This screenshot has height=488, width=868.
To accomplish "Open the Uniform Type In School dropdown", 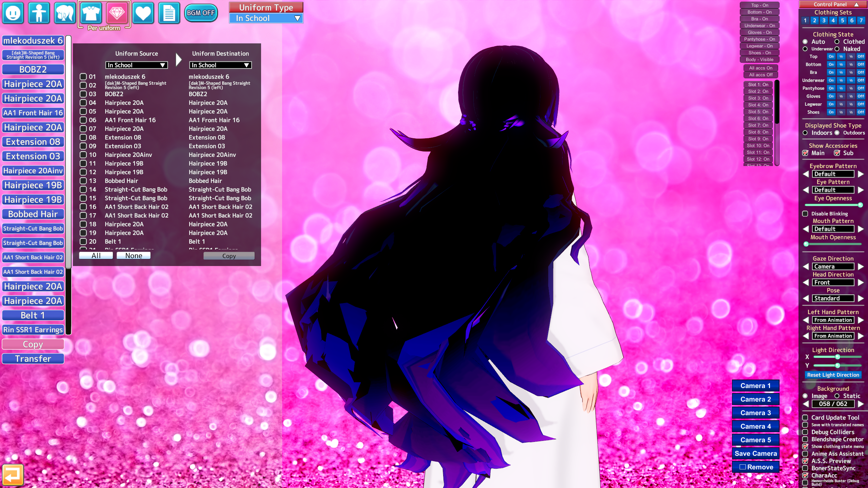I will (266, 18).
